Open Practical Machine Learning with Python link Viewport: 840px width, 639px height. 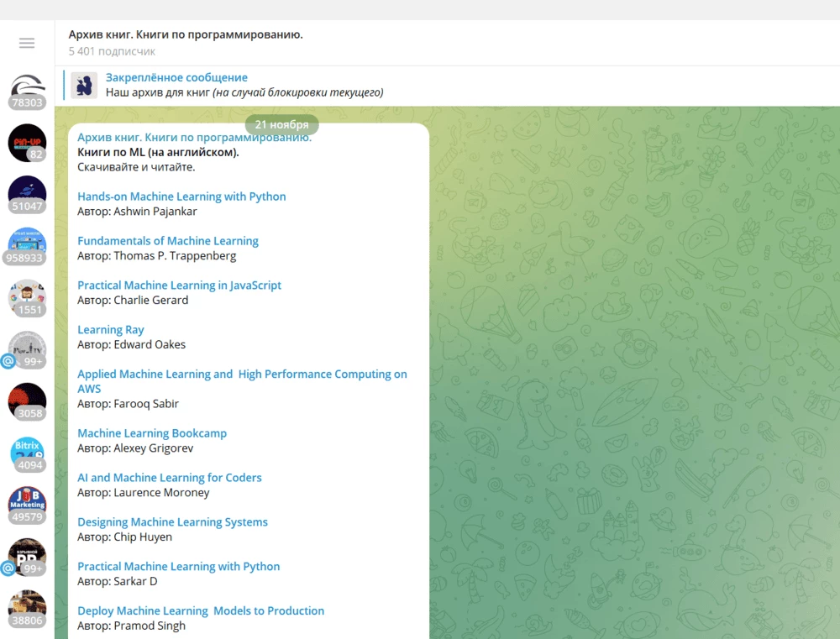point(178,567)
